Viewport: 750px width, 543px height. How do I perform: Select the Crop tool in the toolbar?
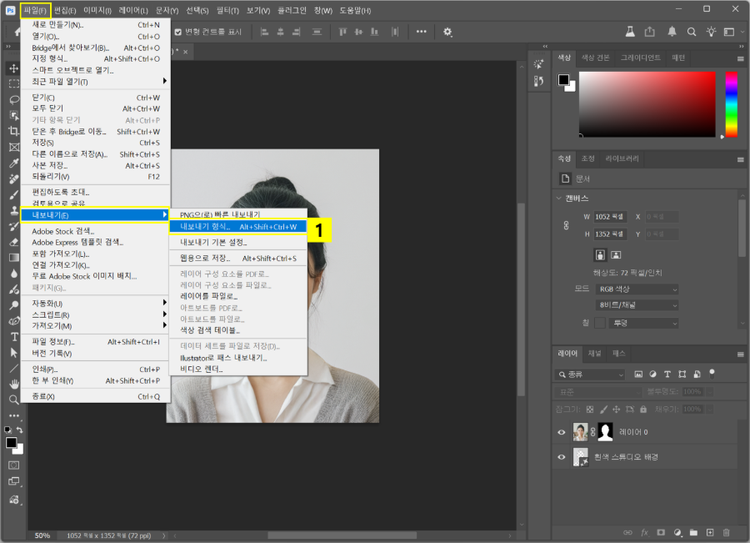tap(14, 131)
